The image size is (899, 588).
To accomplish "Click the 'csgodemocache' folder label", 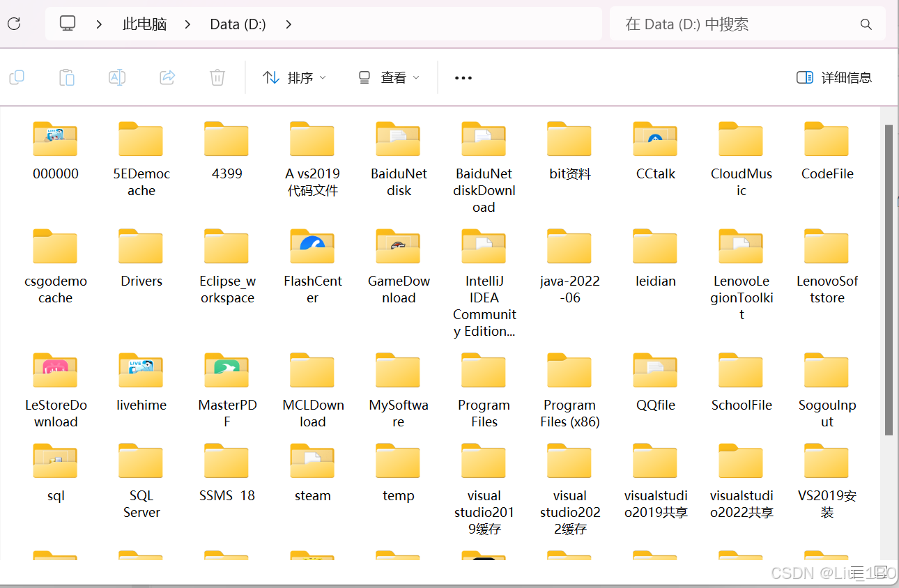I will pyautogui.click(x=56, y=290).
